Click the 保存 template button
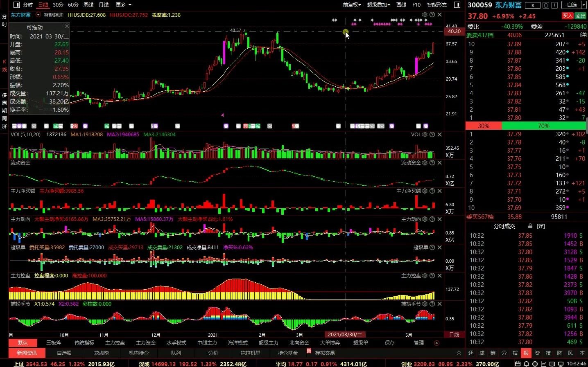This screenshot has height=367, width=588. click(x=390, y=343)
